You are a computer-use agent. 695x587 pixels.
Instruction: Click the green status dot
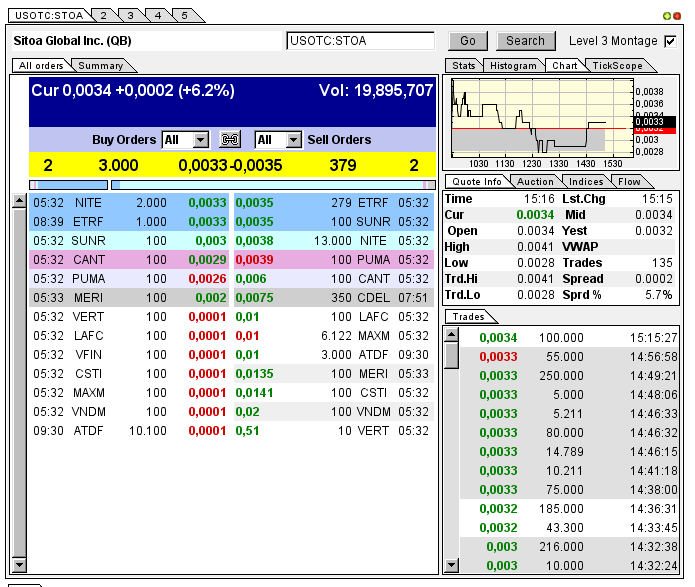667,16
